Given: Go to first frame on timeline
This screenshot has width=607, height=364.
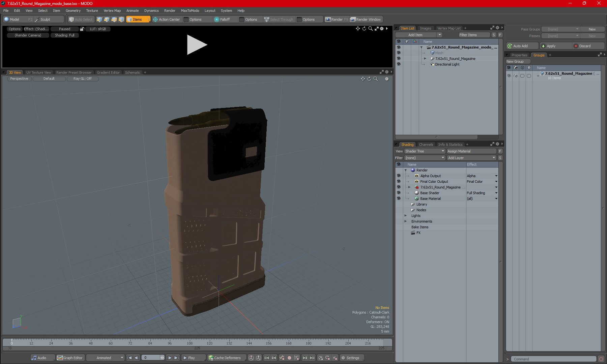Looking at the screenshot, I should [x=129, y=358].
